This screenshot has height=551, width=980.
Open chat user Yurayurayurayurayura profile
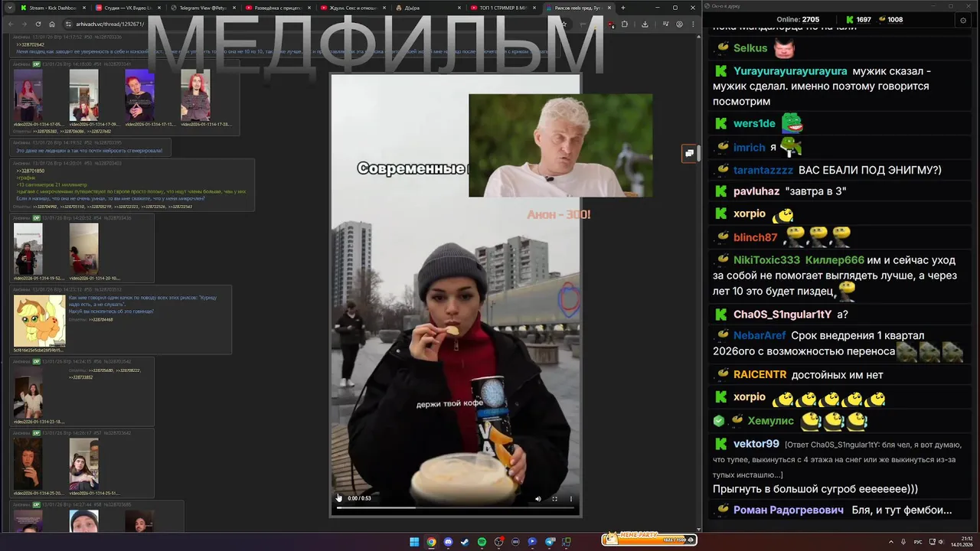point(790,71)
